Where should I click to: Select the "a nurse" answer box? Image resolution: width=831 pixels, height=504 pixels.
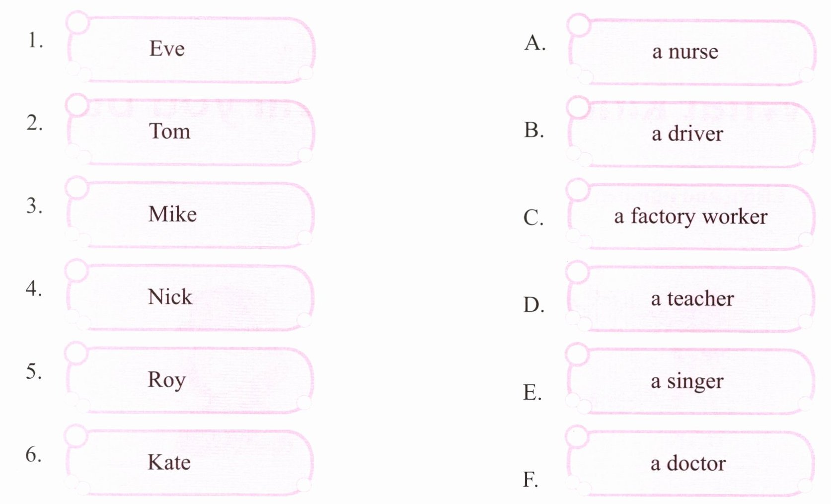coord(690,52)
